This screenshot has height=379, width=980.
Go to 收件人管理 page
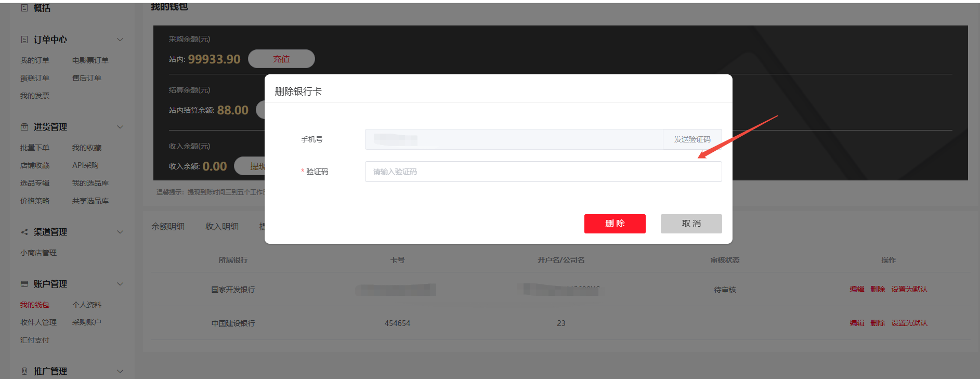[38, 322]
